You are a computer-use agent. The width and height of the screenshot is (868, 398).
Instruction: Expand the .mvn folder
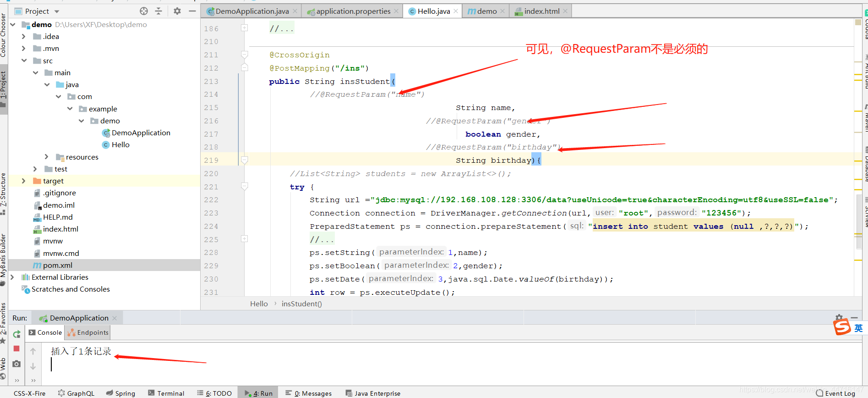(24, 48)
